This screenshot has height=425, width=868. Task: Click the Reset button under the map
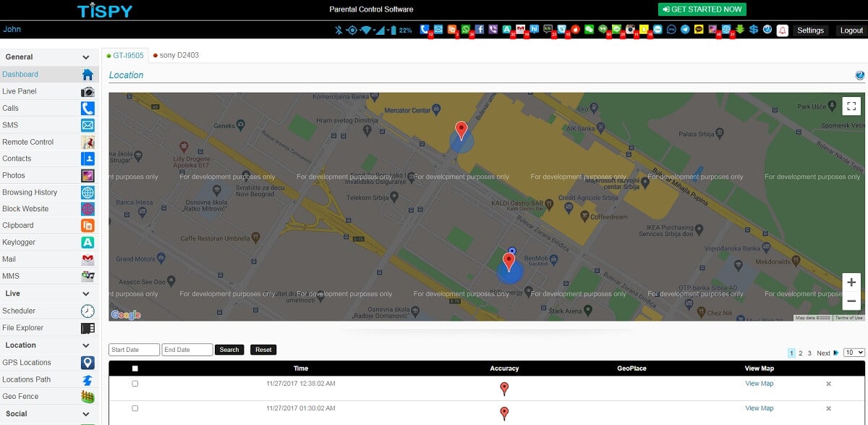tap(263, 350)
